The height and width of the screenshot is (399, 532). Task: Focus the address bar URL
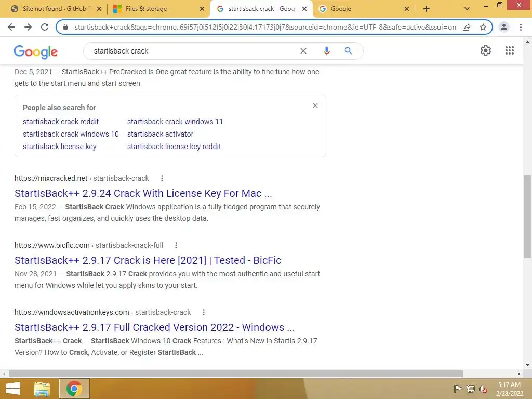coord(265,27)
